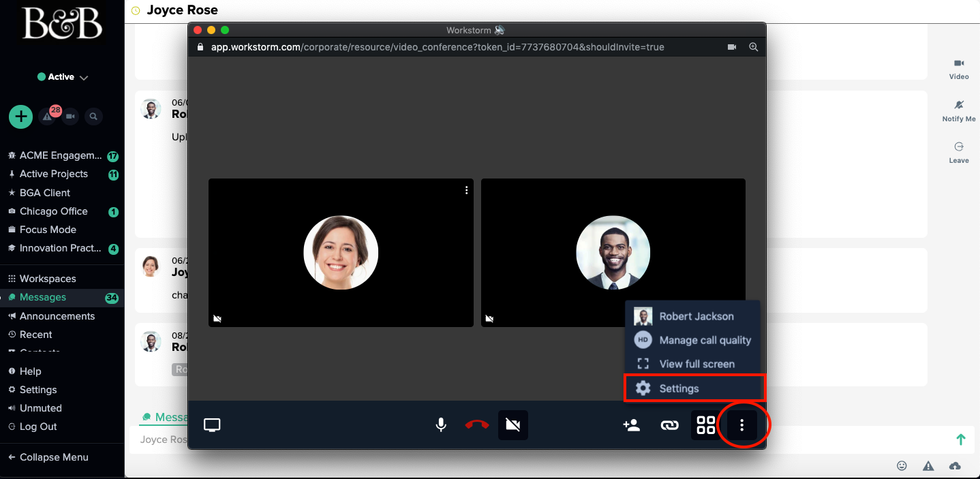Open the emoji picker icon
Screen dimensions: 980x479
click(x=902, y=465)
